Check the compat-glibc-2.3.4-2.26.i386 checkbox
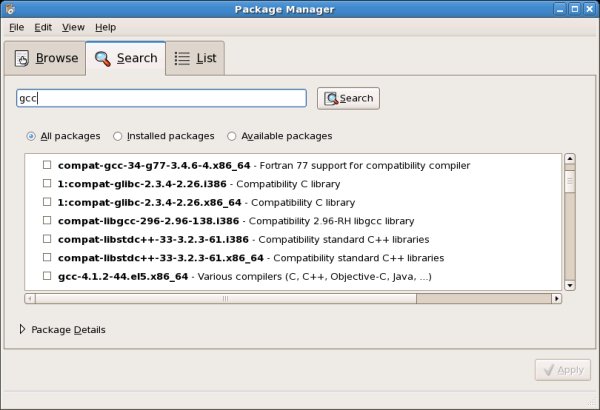The width and height of the screenshot is (600, 410). click(47, 183)
